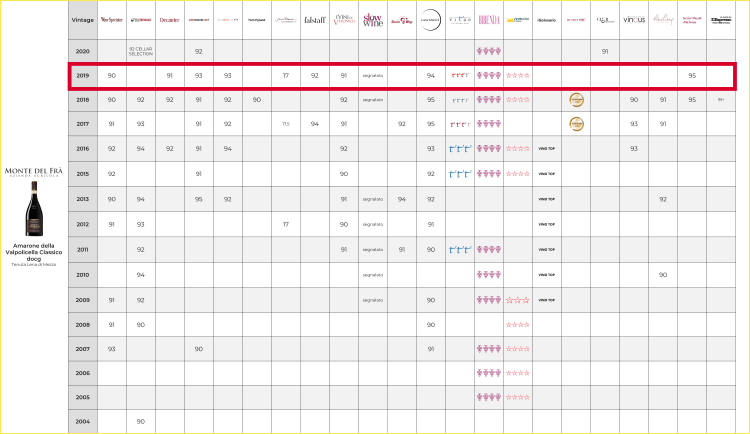This screenshot has height=434, width=750.
Task: Click the Vintage column header
Action: [x=83, y=20]
